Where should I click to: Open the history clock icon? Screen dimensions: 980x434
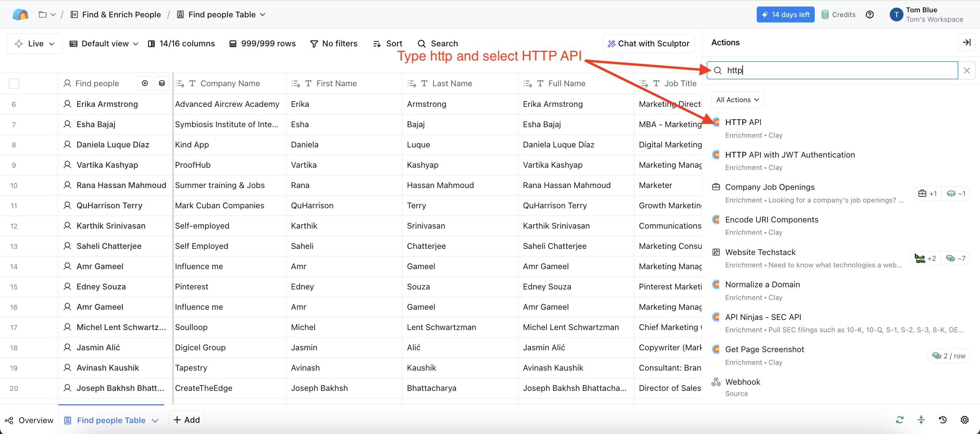point(942,420)
